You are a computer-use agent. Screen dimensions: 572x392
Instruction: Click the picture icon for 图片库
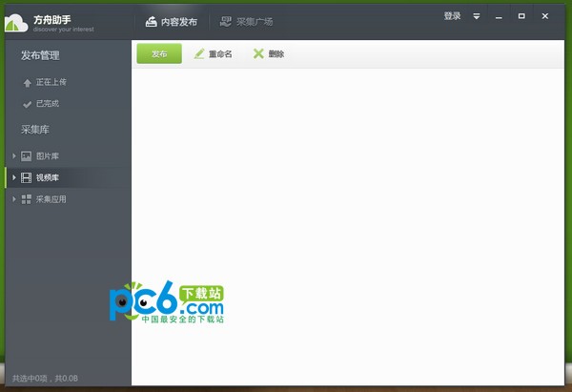point(27,156)
